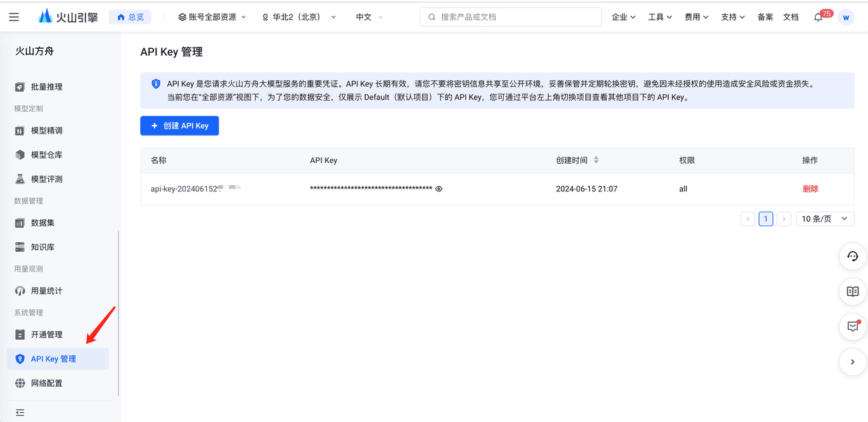This screenshot has width=868, height=422.
Task: Open the 企业 menu
Action: click(624, 17)
